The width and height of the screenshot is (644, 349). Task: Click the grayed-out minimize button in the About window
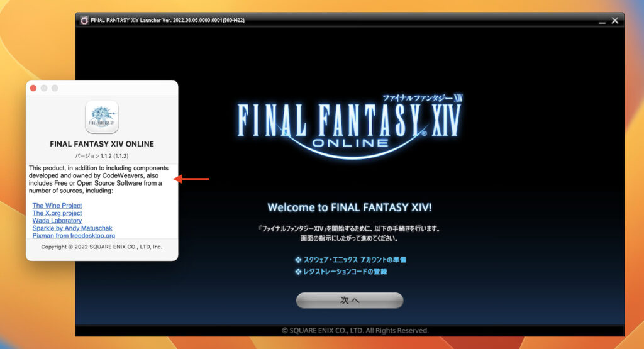(x=44, y=88)
